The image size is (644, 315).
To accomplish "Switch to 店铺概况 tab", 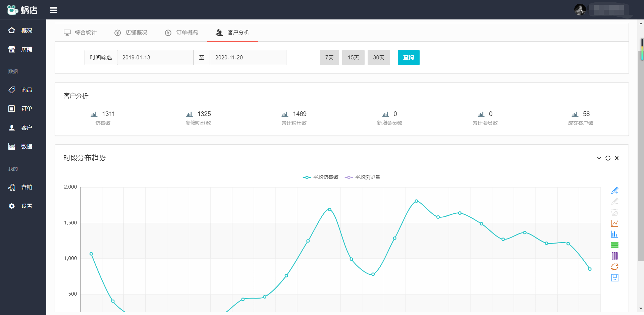I will click(x=131, y=33).
